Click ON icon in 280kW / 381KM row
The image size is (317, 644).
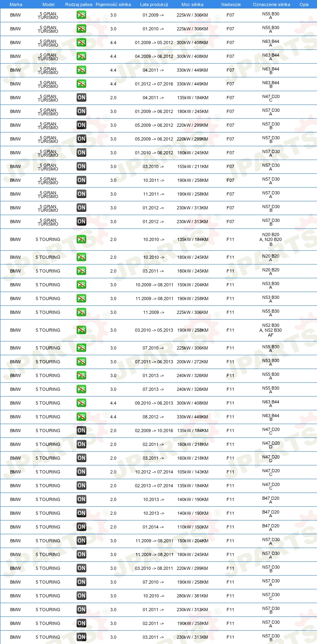[x=81, y=596]
